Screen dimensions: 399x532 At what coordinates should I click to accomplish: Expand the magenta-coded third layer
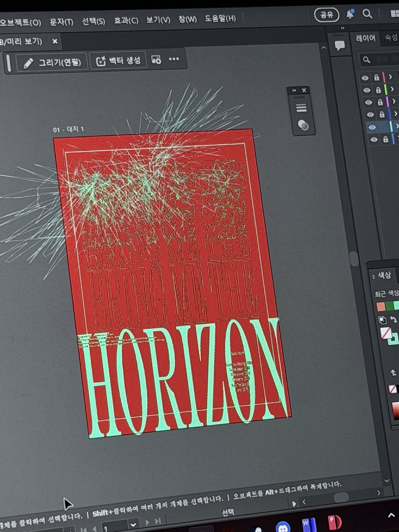(394, 102)
